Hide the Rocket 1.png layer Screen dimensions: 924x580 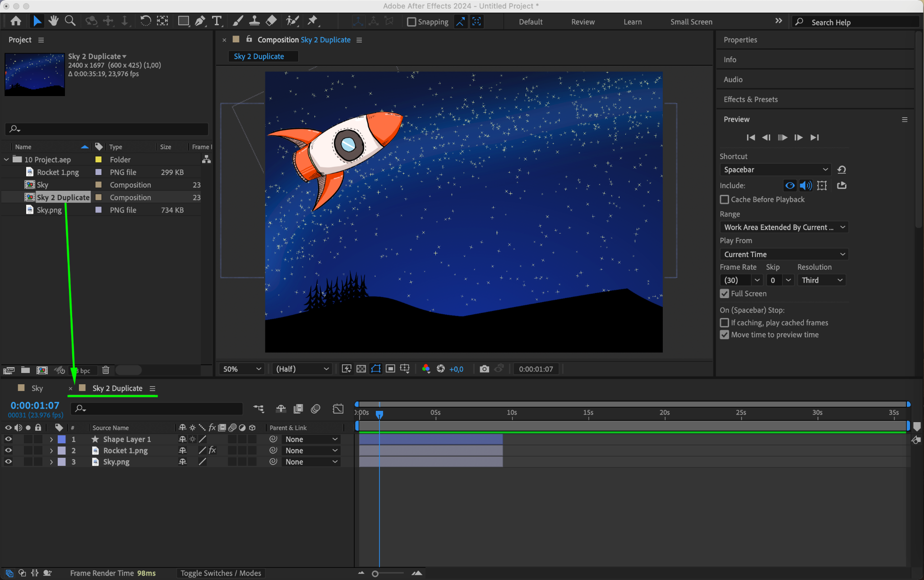8,451
